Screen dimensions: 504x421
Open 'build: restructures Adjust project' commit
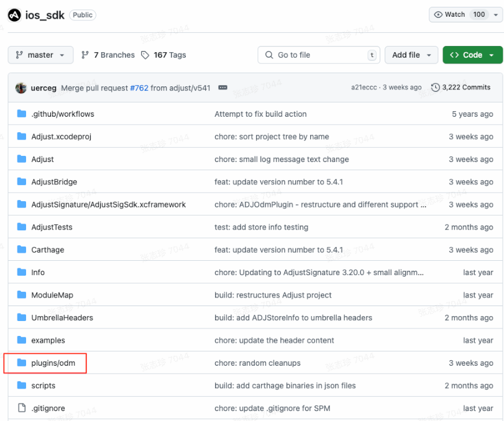coord(273,295)
